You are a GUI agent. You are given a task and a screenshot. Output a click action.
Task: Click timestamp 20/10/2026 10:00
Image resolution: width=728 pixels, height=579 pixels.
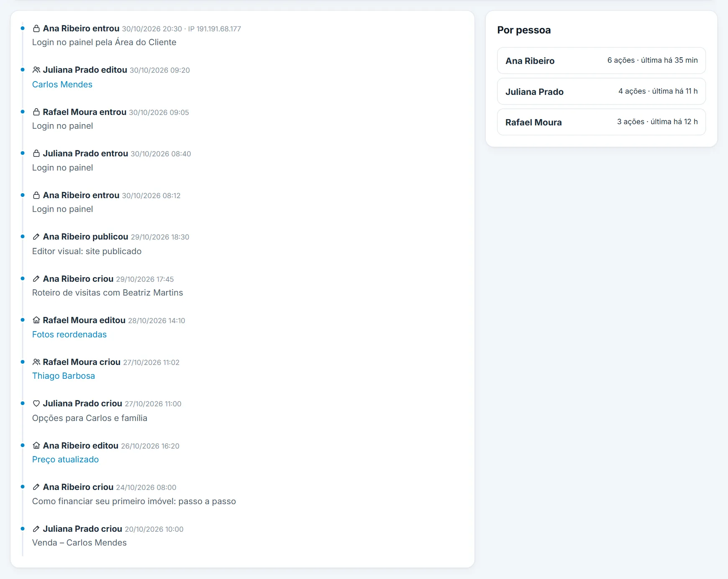point(154,529)
